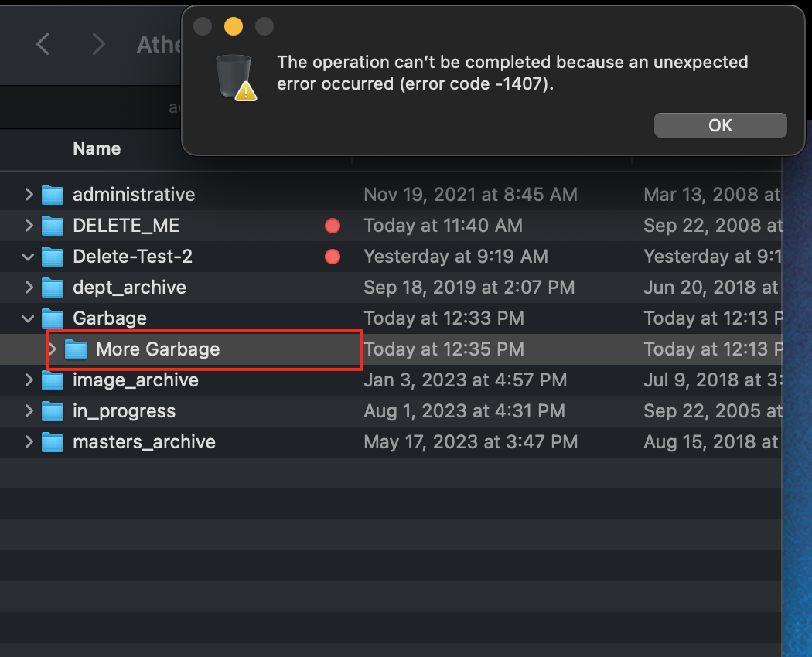The height and width of the screenshot is (657, 812).
Task: Click date 'Today at 12:35 PM'
Action: [444, 349]
